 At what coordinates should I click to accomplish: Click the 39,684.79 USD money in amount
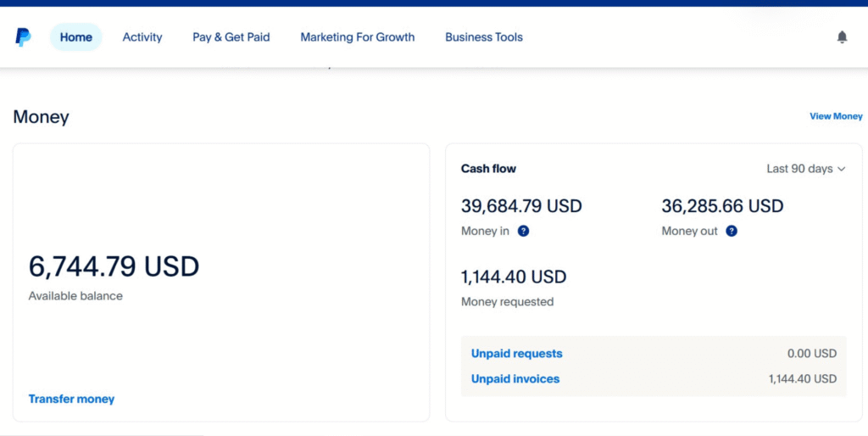tap(521, 206)
